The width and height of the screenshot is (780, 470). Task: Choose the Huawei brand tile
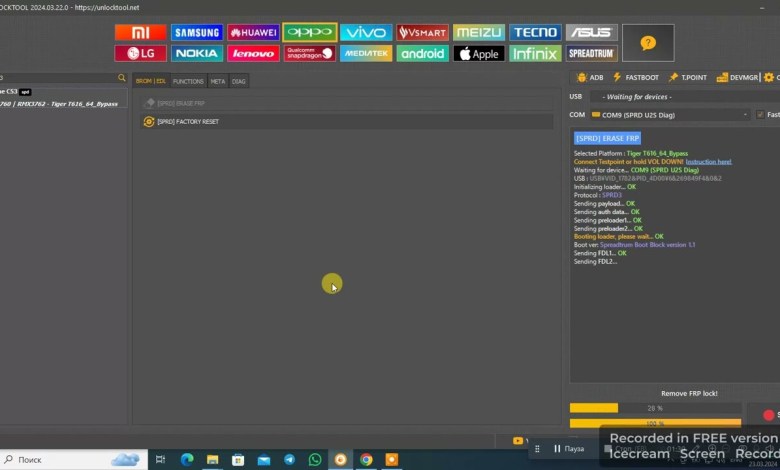[x=253, y=32]
